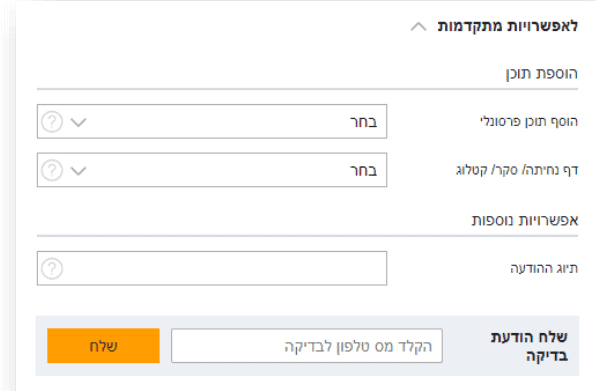Open help icon in תיוג ההודעה field

pos(52,268)
